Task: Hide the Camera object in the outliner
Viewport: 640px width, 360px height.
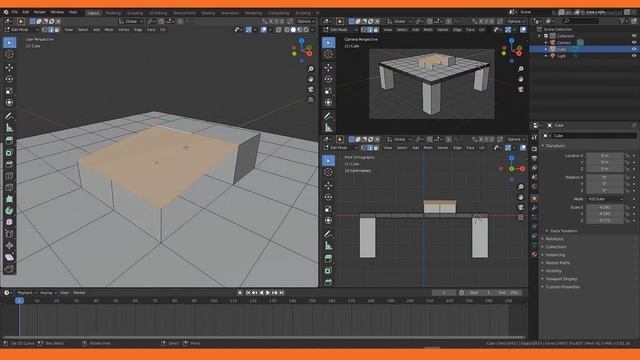Action: coord(634,42)
